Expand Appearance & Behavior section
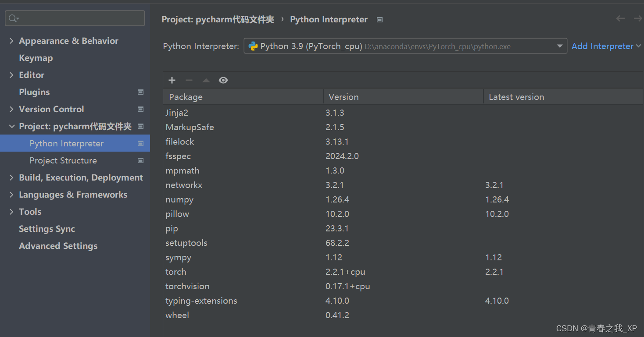The height and width of the screenshot is (337, 644). point(11,41)
